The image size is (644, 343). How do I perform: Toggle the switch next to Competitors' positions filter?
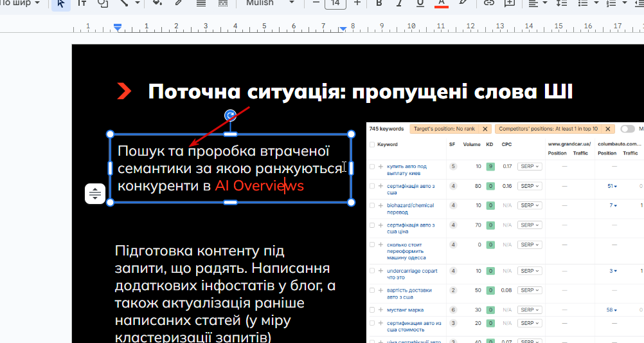627,129
